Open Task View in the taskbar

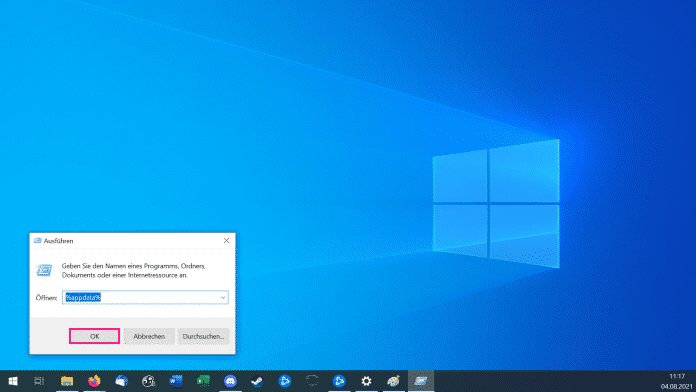coord(39,381)
